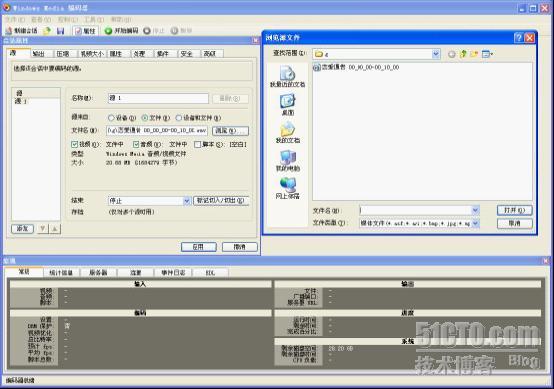554x389 pixels.
Task: Go up one folder level in dialog
Action: [463, 54]
